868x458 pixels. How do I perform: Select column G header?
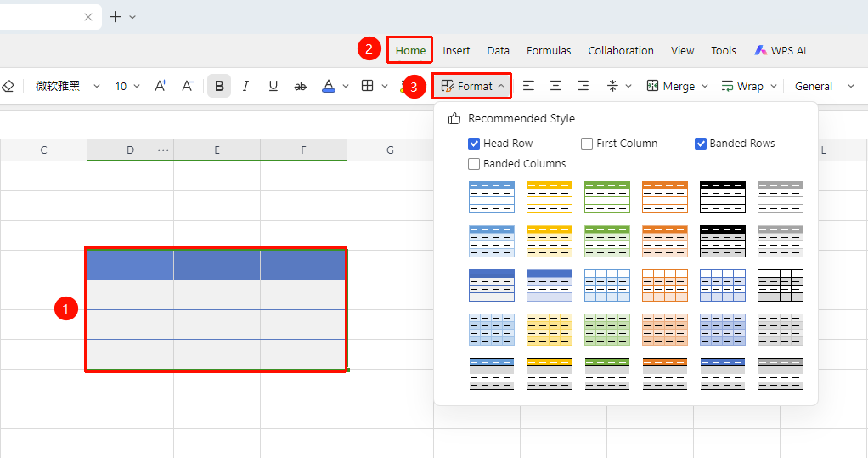[x=391, y=150]
